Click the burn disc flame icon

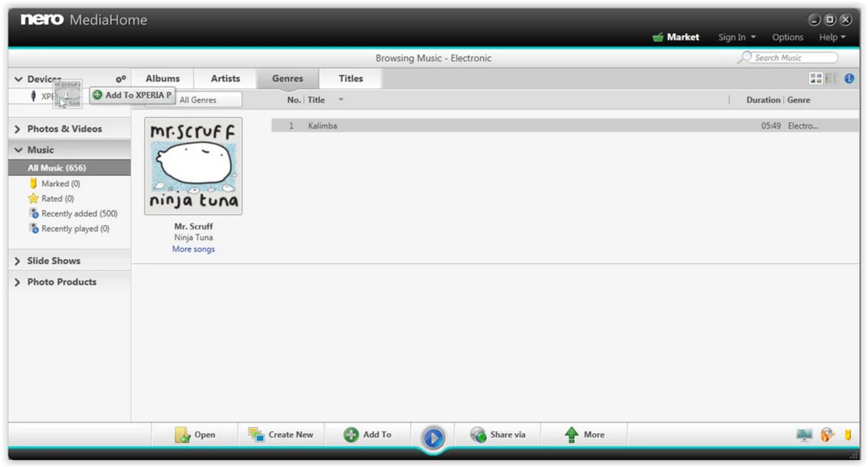(827, 435)
